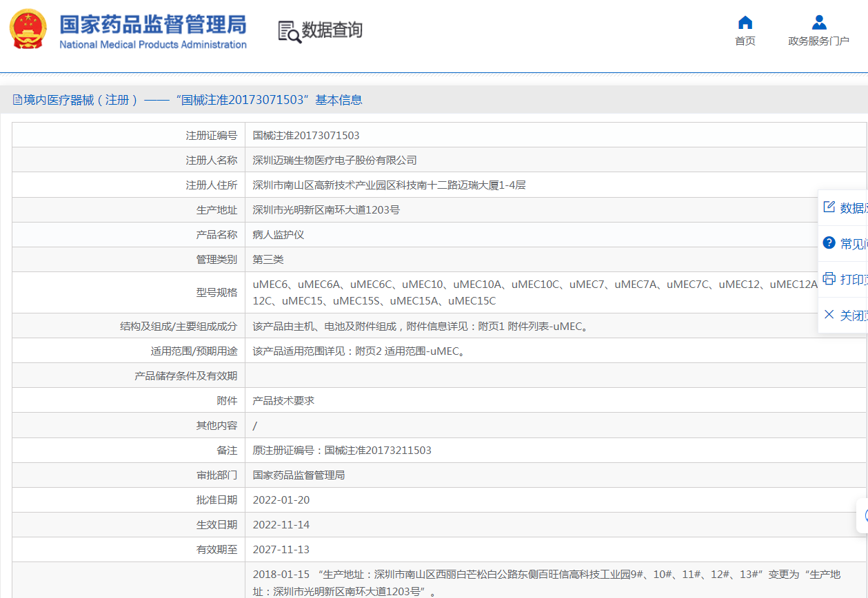Select management category 第三类
This screenshot has height=598, width=868.
[268, 260]
